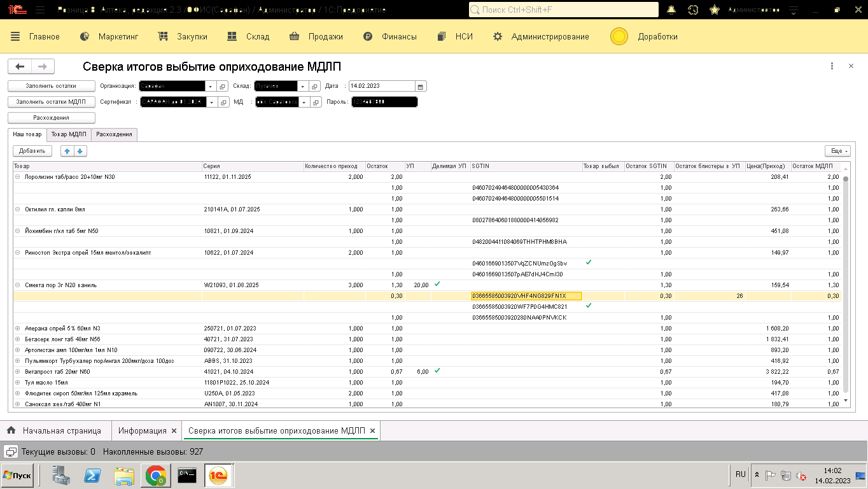Toggle Делимая УП check for Витапрост row
The image size is (868, 489).
tap(437, 371)
